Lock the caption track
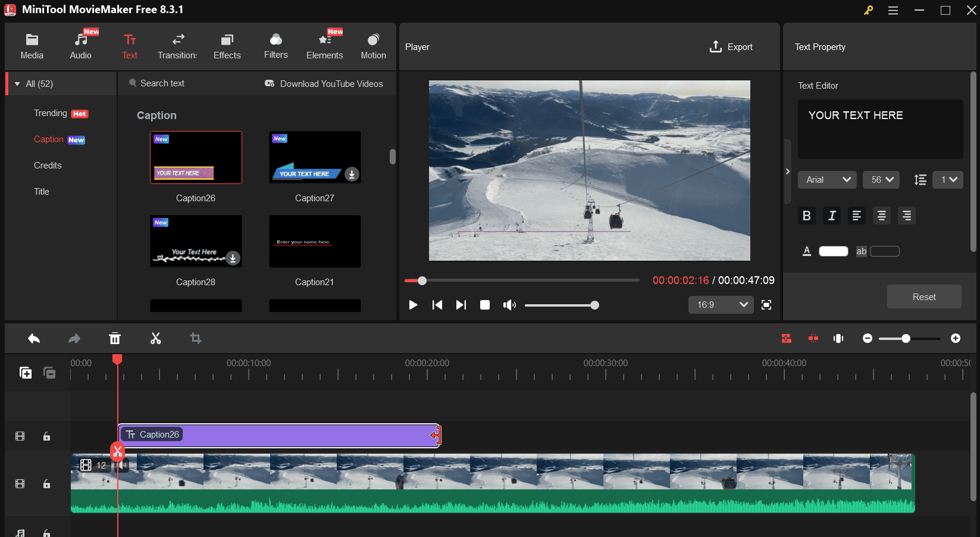This screenshot has height=537, width=980. [x=46, y=436]
